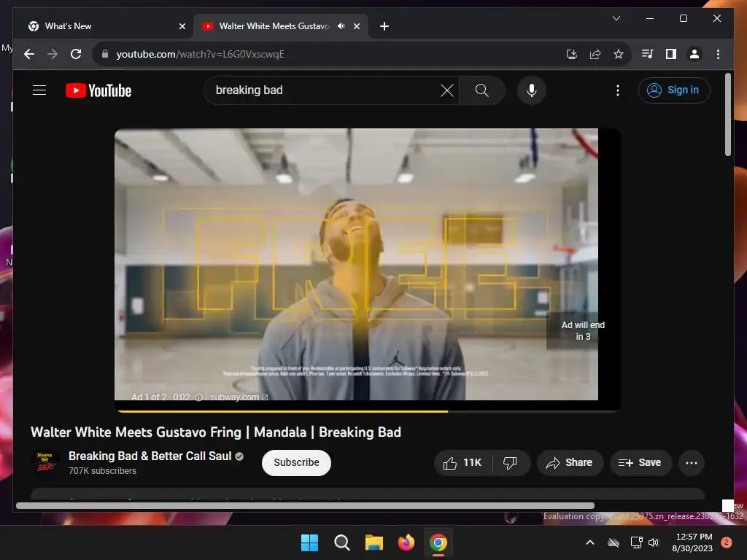The image size is (747, 560).
Task: Open the YouTube hamburger guide menu
Action: [x=39, y=90]
